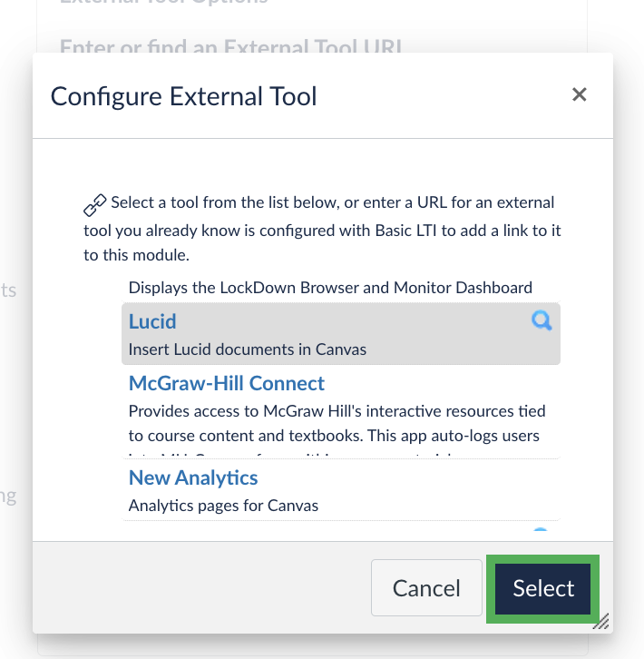Select the LockDown Browser and Monitor Dashboard entry
The width and height of the screenshot is (644, 659).
[x=330, y=288]
